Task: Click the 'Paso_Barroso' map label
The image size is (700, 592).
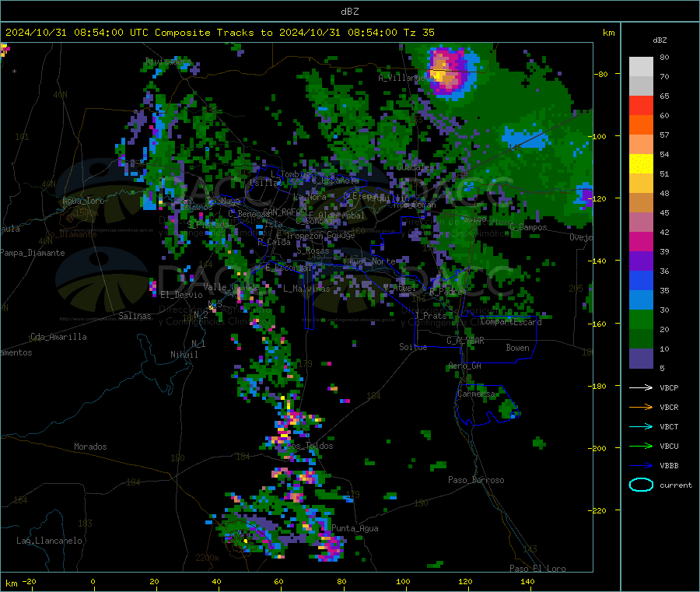Action: click(476, 480)
